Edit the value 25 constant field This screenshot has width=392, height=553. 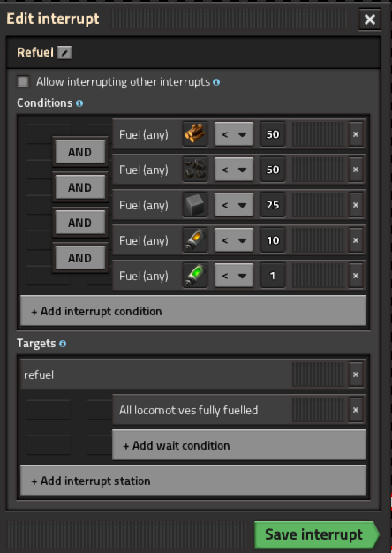coord(273,205)
